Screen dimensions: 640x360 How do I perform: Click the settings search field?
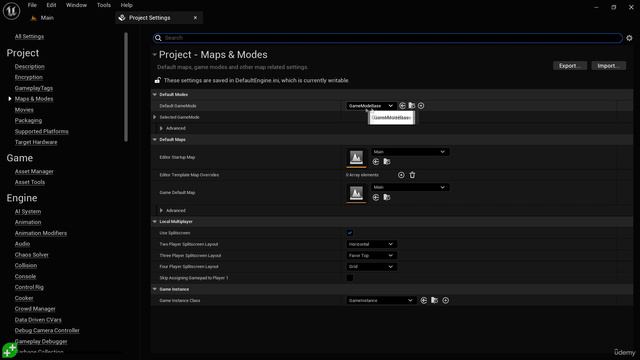[x=388, y=38]
